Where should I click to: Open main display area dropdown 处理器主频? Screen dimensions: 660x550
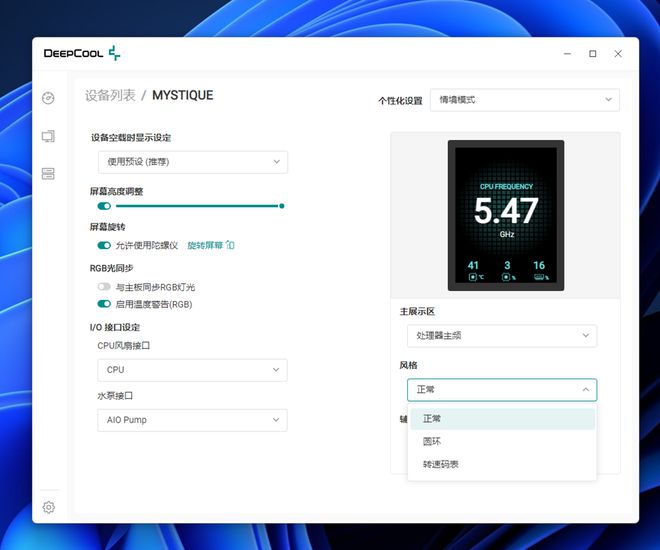point(502,335)
